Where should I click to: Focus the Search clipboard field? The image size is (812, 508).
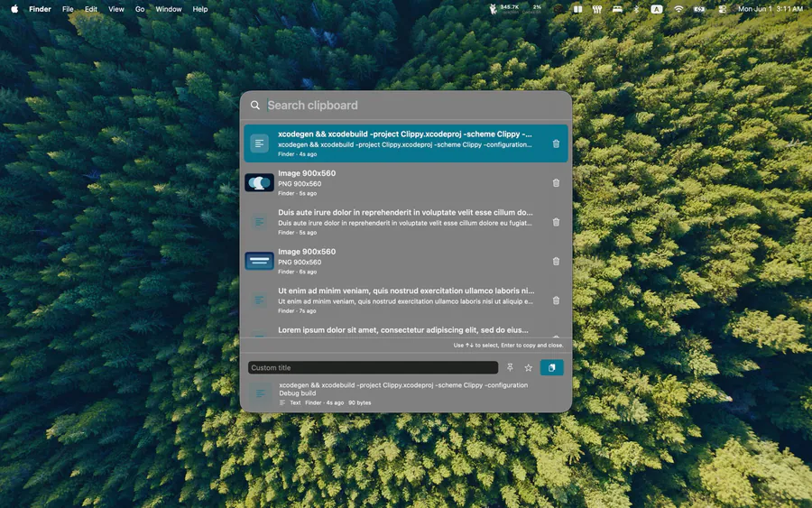tap(414, 106)
